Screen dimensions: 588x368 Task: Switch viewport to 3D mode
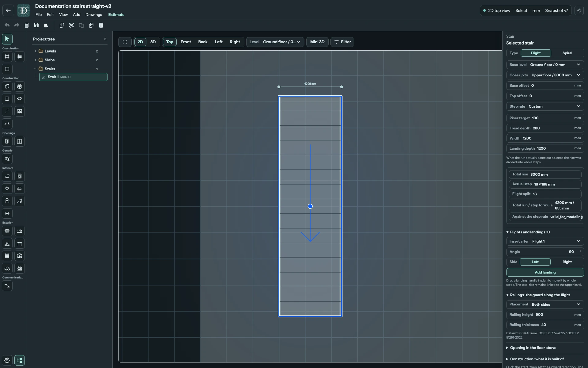point(153,42)
